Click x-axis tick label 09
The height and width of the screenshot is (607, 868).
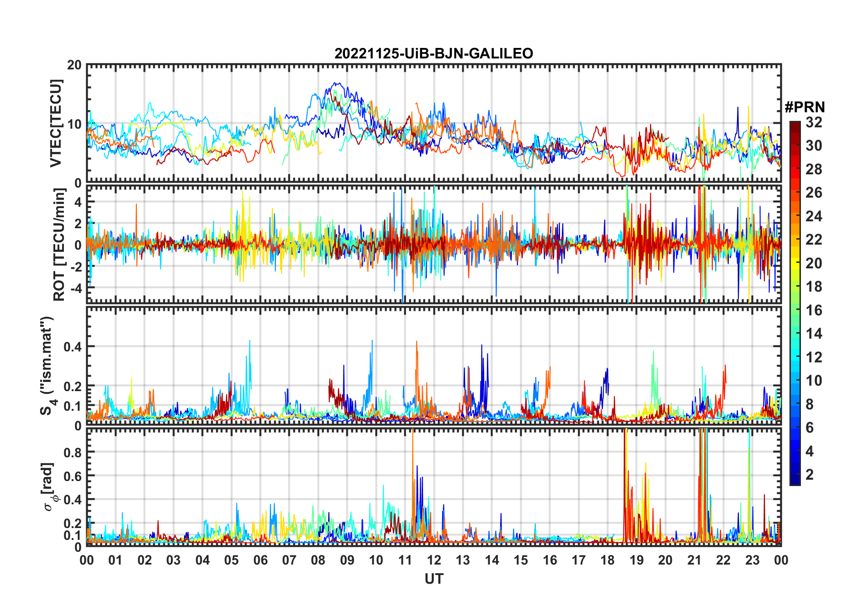347,560
